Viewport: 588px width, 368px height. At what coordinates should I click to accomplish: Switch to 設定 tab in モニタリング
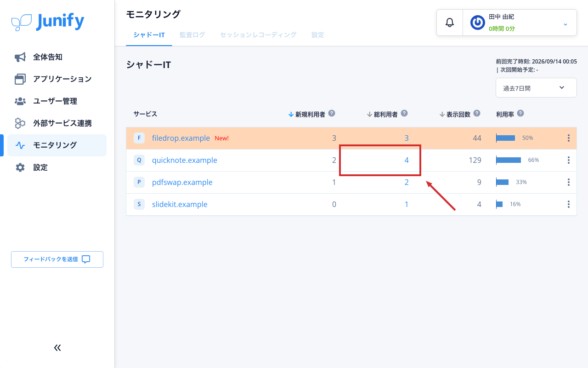(318, 35)
